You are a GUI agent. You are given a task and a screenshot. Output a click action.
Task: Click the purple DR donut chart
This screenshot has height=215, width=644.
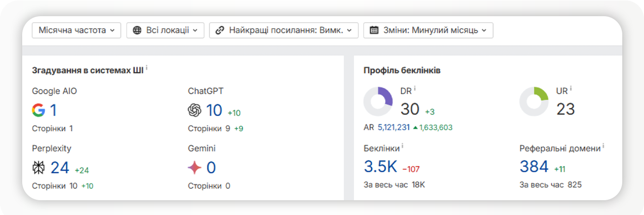[x=378, y=101]
